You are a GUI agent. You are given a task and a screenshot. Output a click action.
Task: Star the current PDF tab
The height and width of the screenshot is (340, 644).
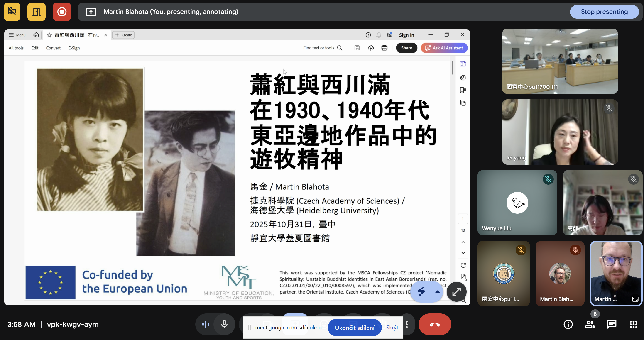click(49, 35)
